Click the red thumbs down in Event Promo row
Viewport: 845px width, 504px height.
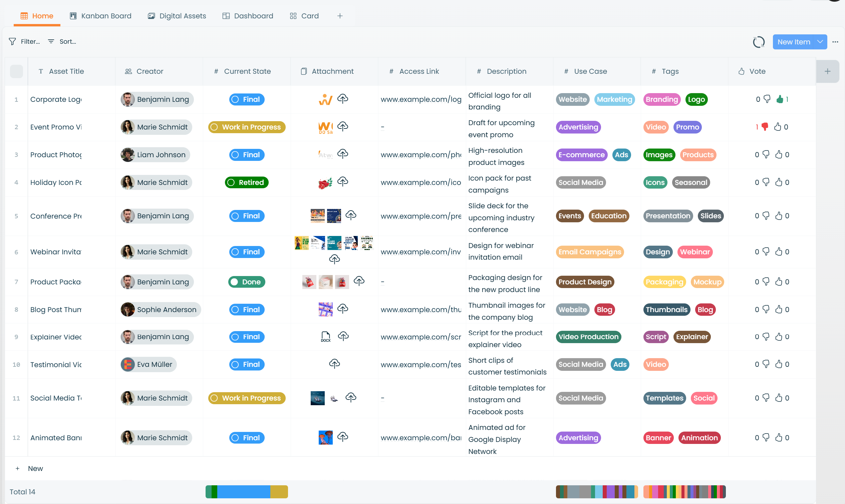point(765,127)
